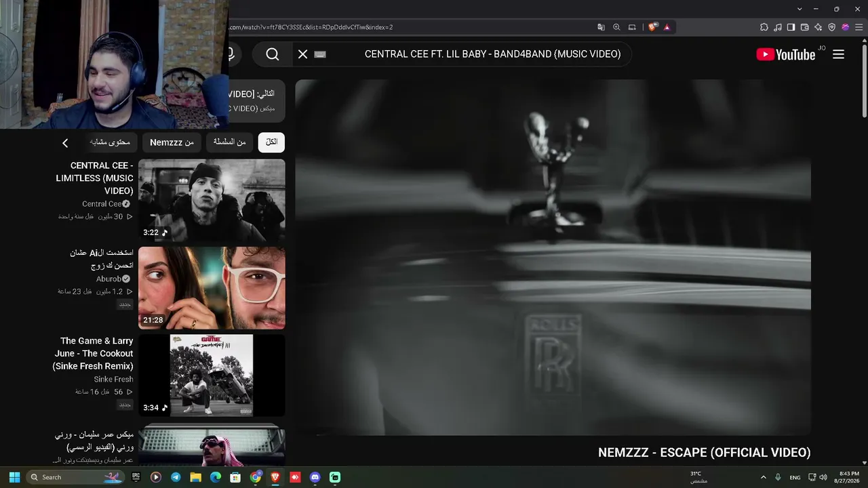
Task: Click the 'NEMZZZ - ESCAPE (OFFICIAL VIDEO)' title
Action: click(x=705, y=453)
